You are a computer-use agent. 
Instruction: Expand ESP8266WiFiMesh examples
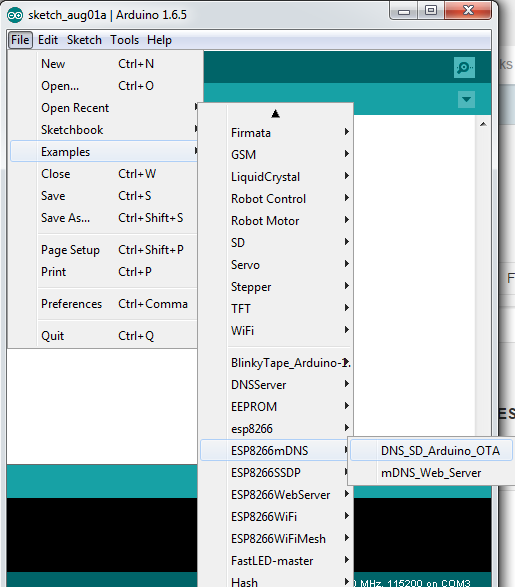click(276, 539)
